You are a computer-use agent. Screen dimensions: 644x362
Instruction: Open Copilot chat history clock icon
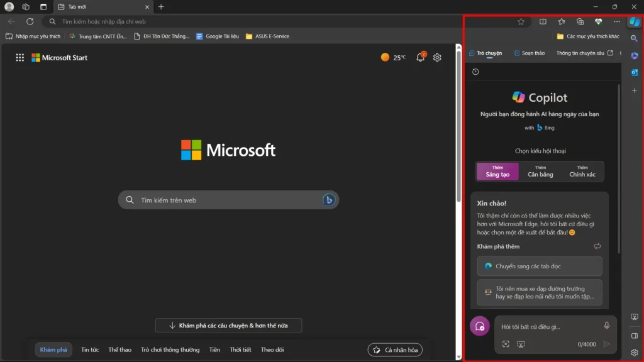coord(475,72)
